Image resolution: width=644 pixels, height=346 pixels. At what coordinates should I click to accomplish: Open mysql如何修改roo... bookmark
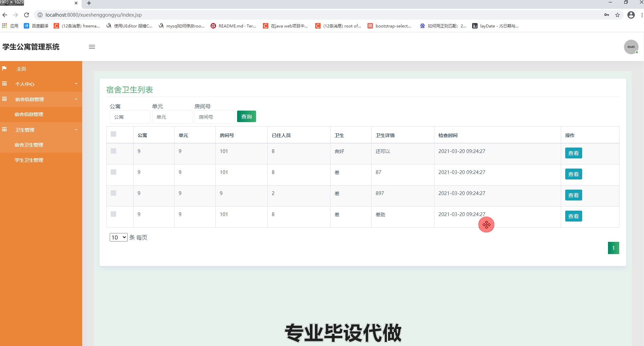182,26
